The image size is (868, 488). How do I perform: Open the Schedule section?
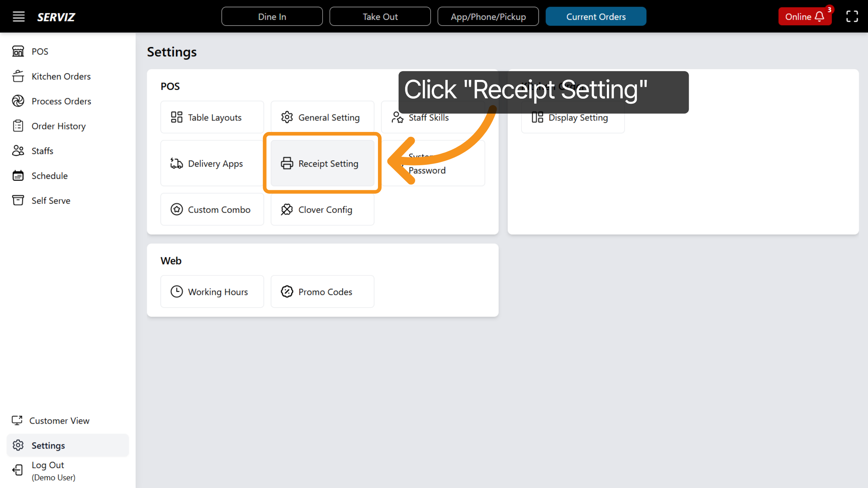49,176
